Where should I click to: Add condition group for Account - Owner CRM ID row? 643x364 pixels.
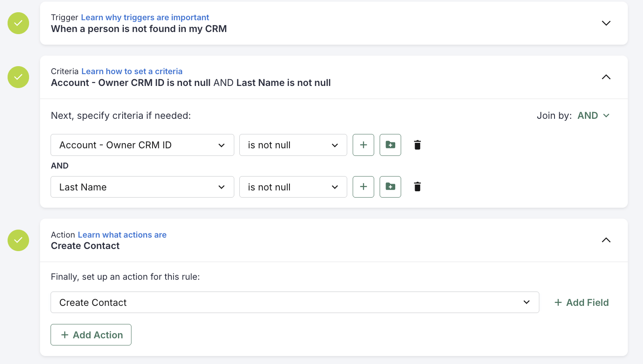390,145
